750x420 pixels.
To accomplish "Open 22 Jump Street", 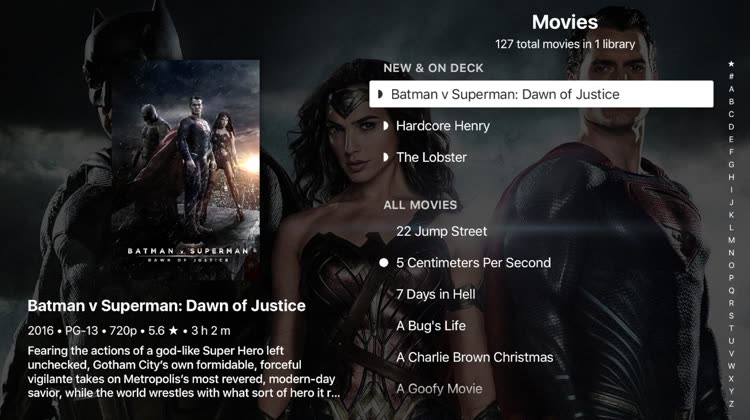I will click(x=441, y=232).
